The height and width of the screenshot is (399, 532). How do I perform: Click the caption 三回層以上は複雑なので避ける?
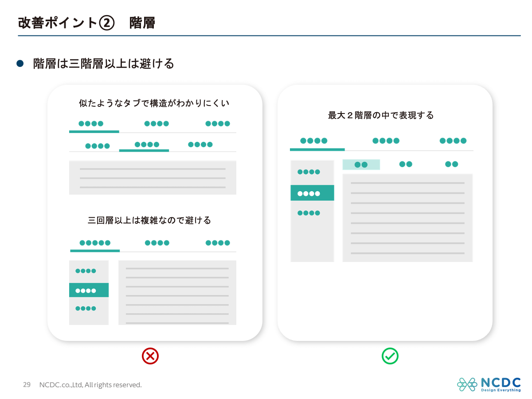pyautogui.click(x=149, y=220)
